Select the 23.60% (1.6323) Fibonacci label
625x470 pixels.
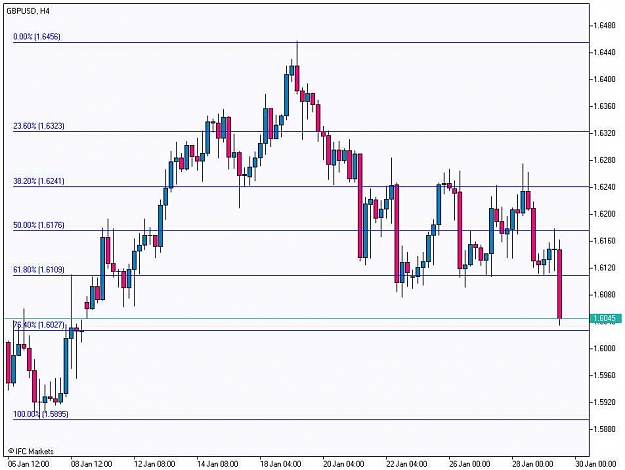(39, 126)
